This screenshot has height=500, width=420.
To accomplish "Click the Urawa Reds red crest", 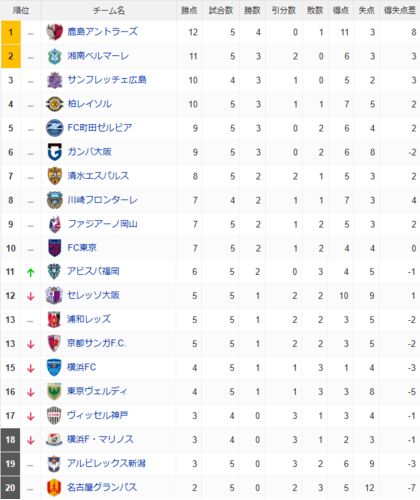I will [54, 320].
